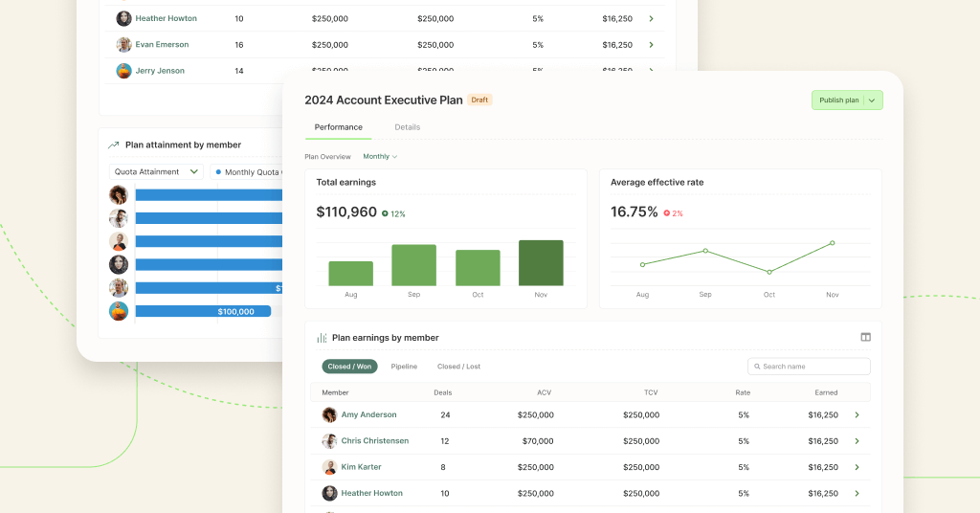Click Evan Emerson's avatar
The image size is (980, 513).
point(123,44)
